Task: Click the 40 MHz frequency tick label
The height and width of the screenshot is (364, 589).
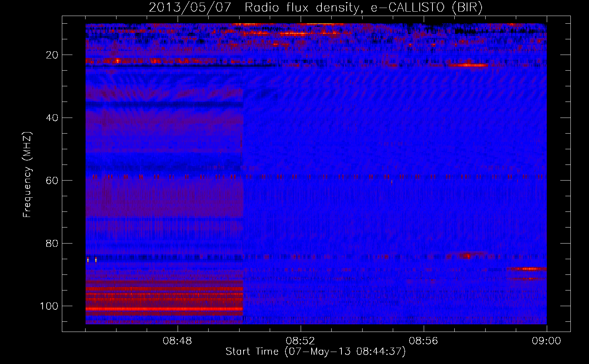Action: point(52,118)
